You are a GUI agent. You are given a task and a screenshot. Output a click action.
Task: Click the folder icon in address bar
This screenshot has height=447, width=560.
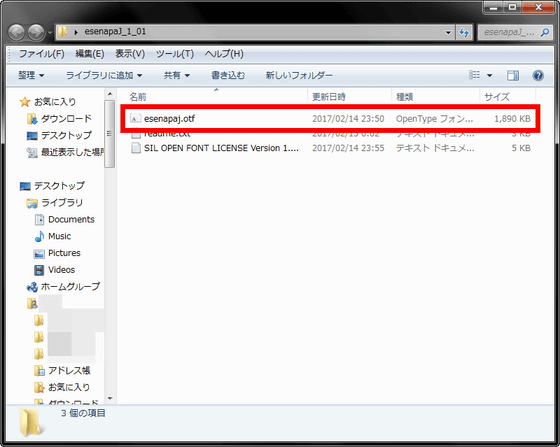click(63, 32)
